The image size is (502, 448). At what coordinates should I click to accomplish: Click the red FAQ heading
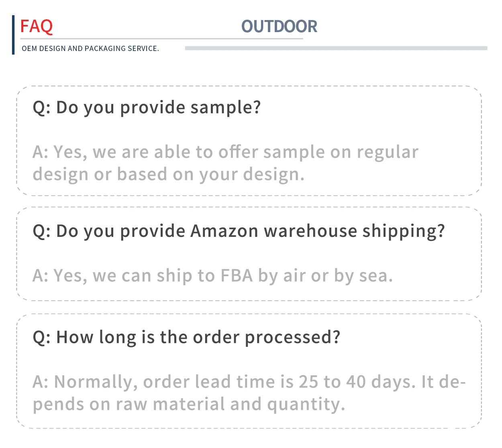[36, 26]
